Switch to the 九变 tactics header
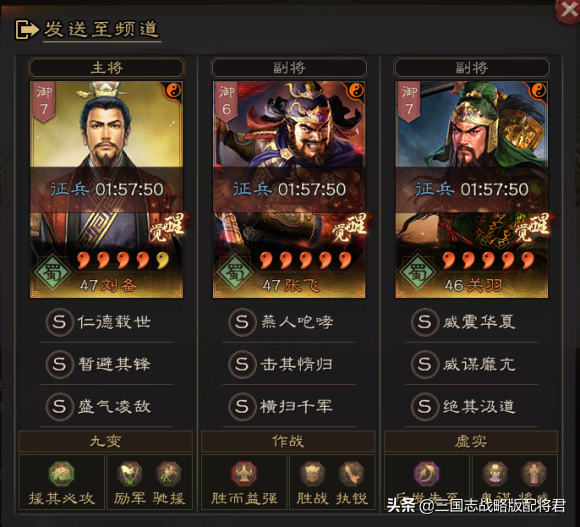580x527 pixels. [106, 441]
